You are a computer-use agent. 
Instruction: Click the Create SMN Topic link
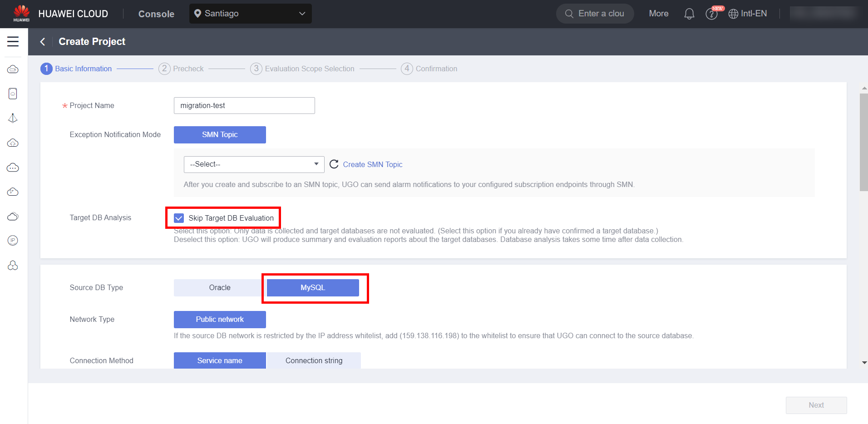[372, 164]
